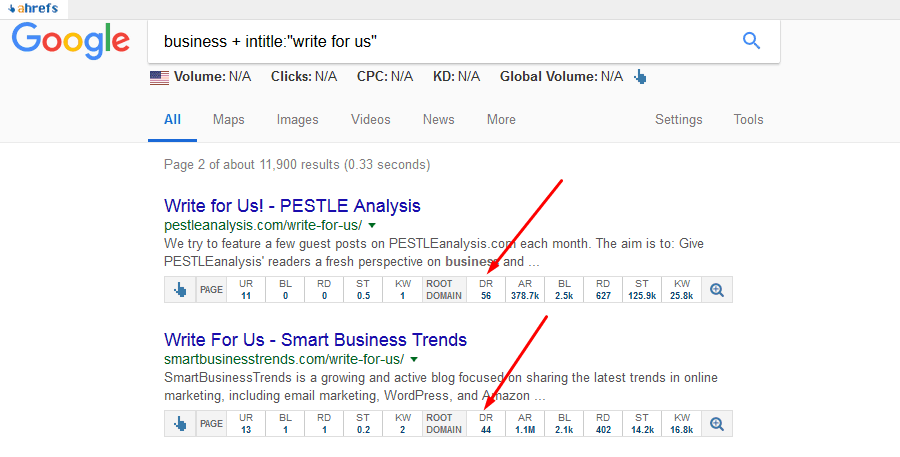Click UR 13 cell in Smart Business Trends bar

[x=246, y=424]
